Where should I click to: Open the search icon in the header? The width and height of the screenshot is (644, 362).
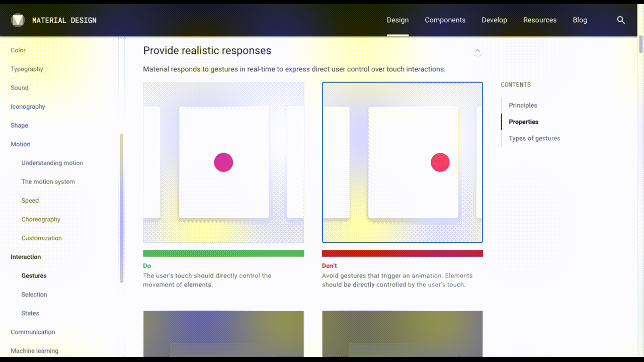(x=621, y=20)
